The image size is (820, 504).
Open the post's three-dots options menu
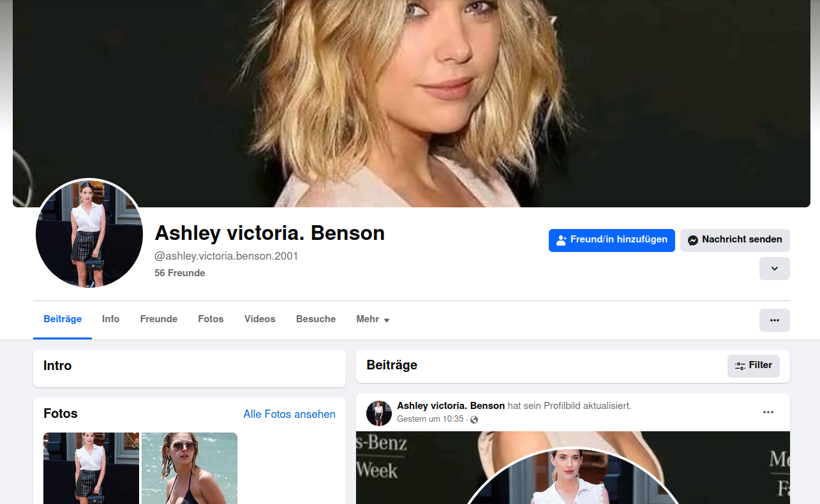768,413
